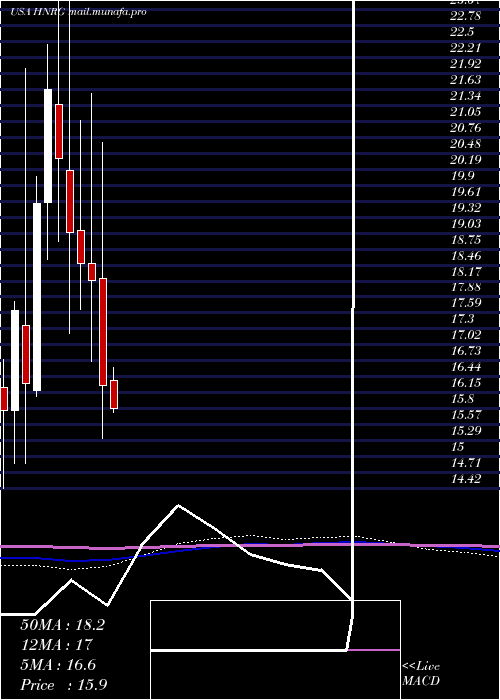This screenshot has height=700, width=500.
Task: Click the 15.8 price axis label
Action: coord(462,399)
